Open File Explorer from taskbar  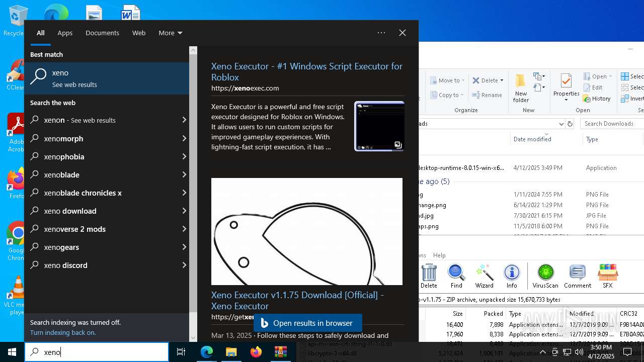tap(231, 352)
